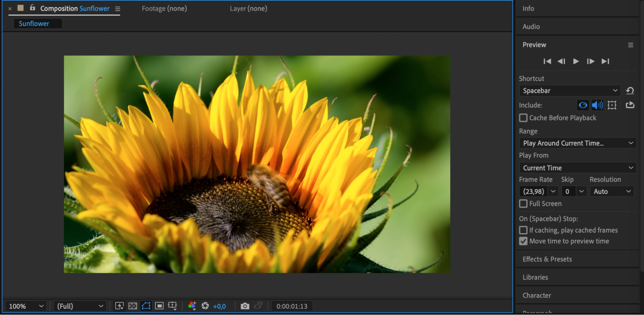Toggle the include video eye icon
The height and width of the screenshot is (315, 644).
[x=583, y=105]
